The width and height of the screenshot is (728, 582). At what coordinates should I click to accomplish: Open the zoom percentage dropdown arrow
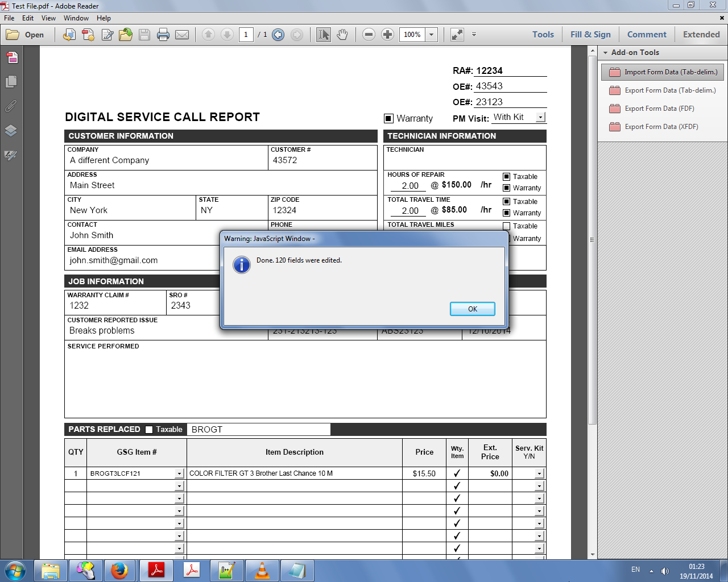pos(431,35)
